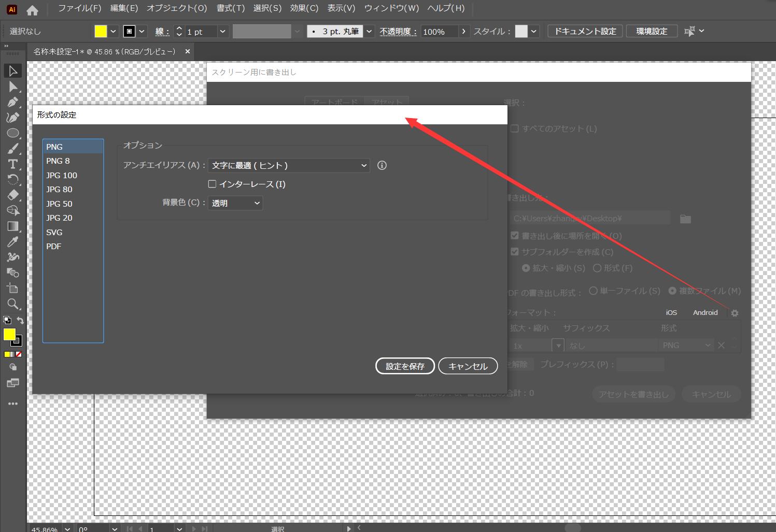This screenshot has width=776, height=532.
Task: Click the yellow fill color swatch
Action: 10,335
